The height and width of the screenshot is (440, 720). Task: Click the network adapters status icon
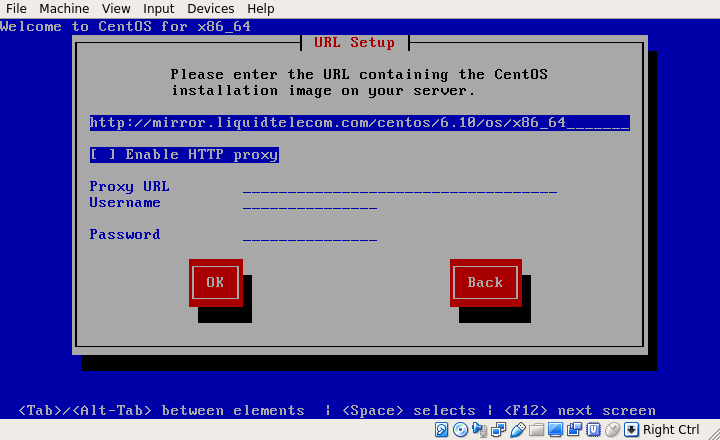[x=498, y=430]
